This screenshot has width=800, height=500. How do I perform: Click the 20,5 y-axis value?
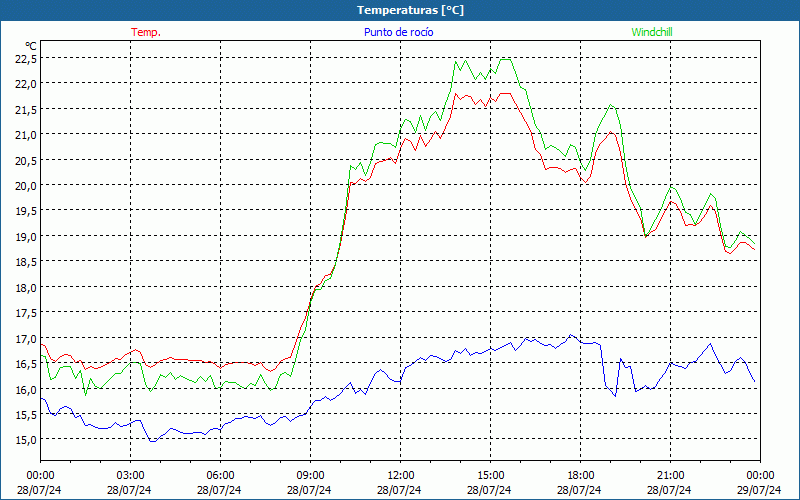pos(26,160)
